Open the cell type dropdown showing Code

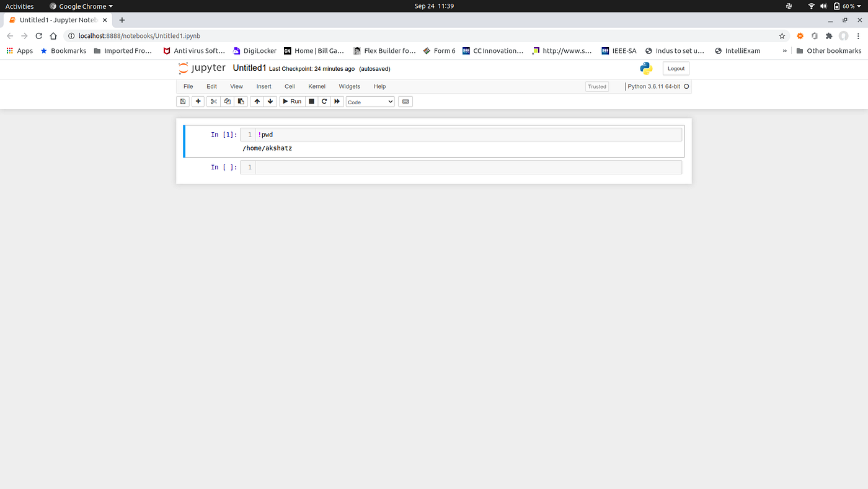[x=370, y=101]
